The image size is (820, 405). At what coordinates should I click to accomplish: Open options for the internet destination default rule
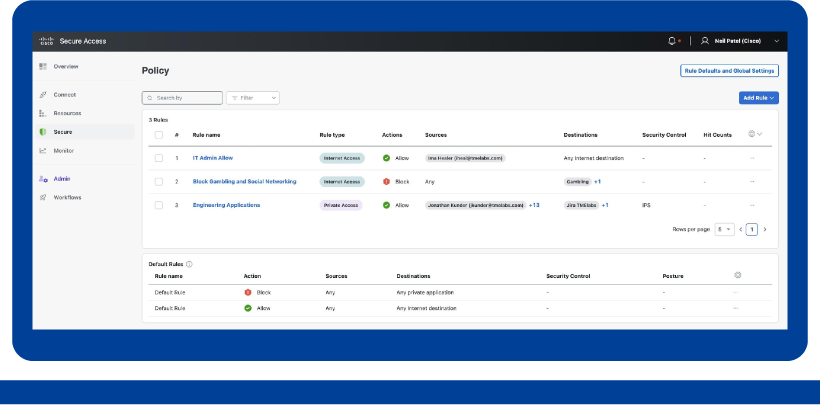click(735, 308)
